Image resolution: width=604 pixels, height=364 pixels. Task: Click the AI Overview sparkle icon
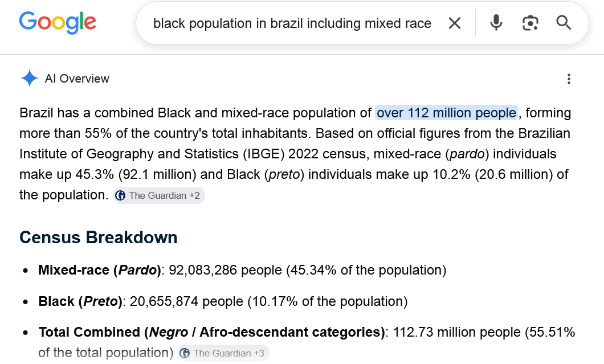[x=29, y=78]
